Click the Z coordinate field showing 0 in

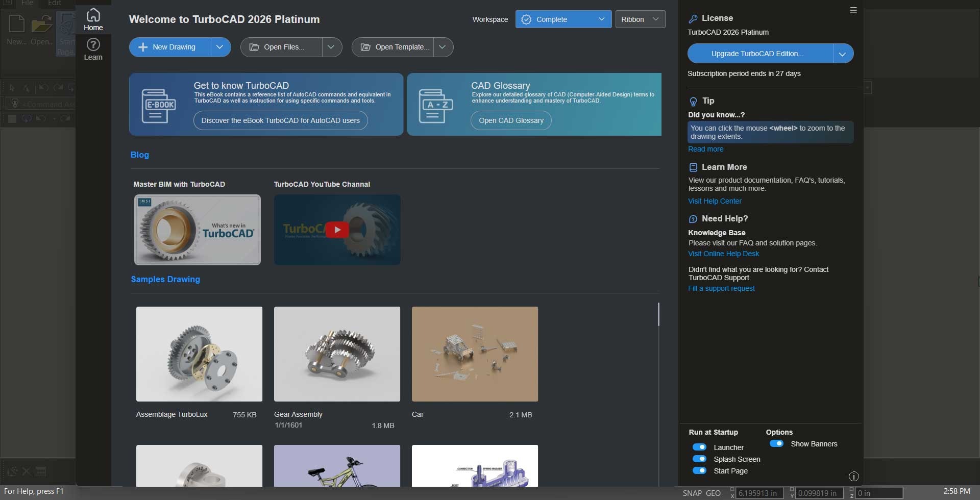click(x=879, y=493)
